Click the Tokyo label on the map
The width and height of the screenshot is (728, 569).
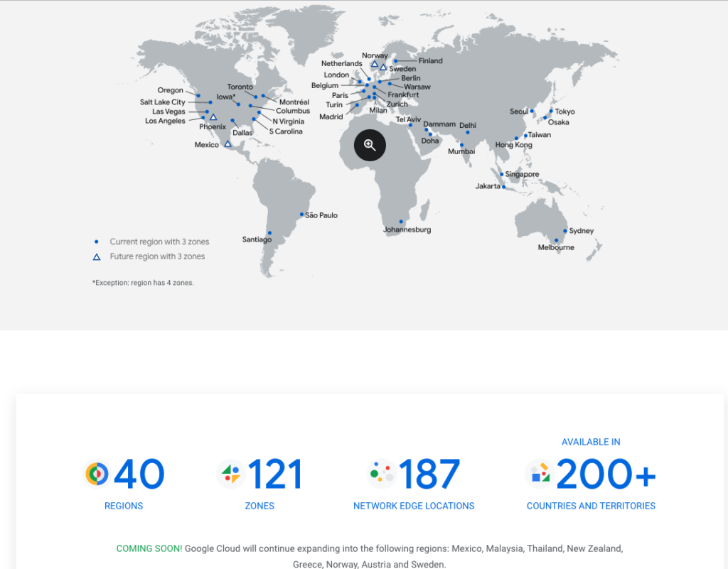click(564, 112)
